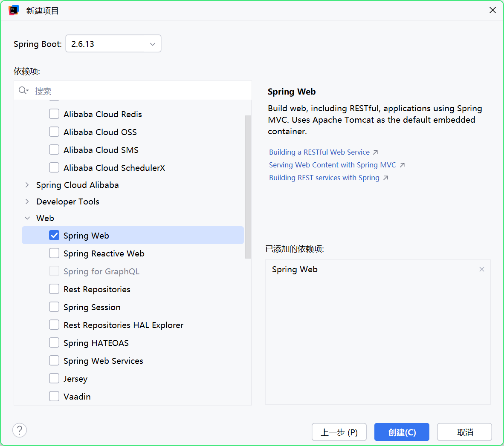The height and width of the screenshot is (446, 504).
Task: Close the New Project dialog
Action: click(492, 10)
